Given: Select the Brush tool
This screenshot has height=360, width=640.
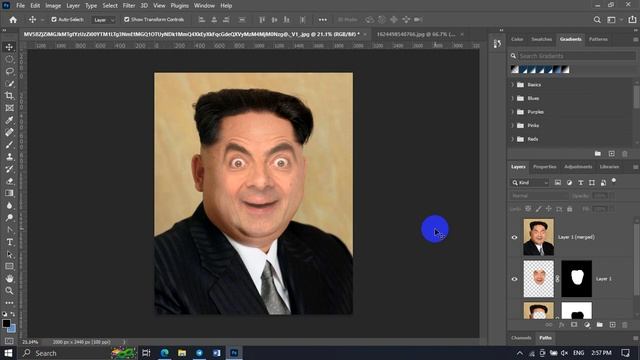Looking at the screenshot, I should point(9,144).
